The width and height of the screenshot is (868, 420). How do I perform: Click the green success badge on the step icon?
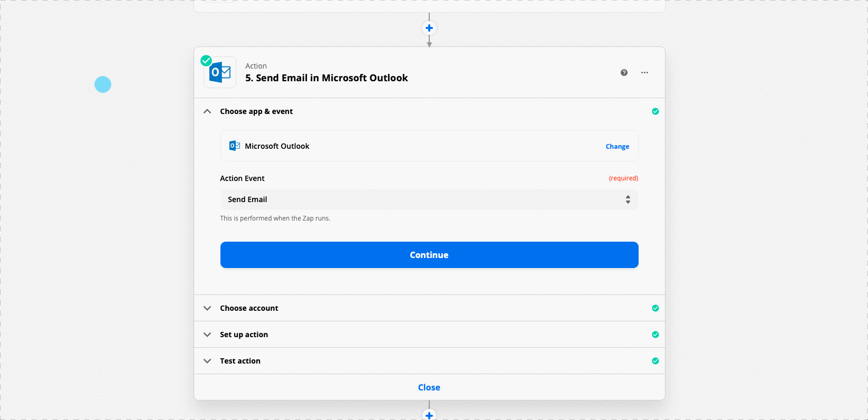(x=206, y=61)
